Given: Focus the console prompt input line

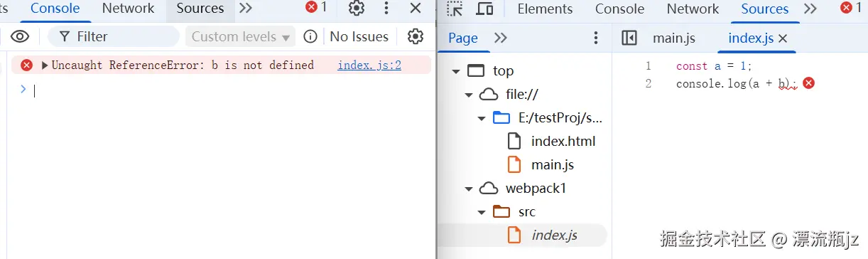Looking at the screenshot, I should (x=227, y=90).
